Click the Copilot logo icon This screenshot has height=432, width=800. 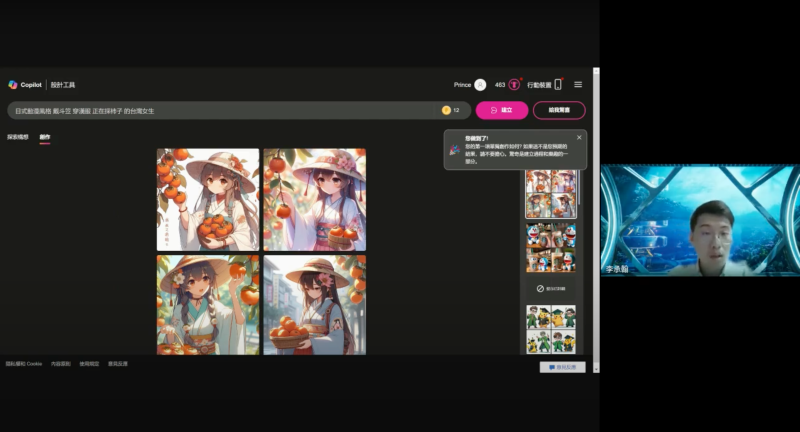click(x=13, y=85)
